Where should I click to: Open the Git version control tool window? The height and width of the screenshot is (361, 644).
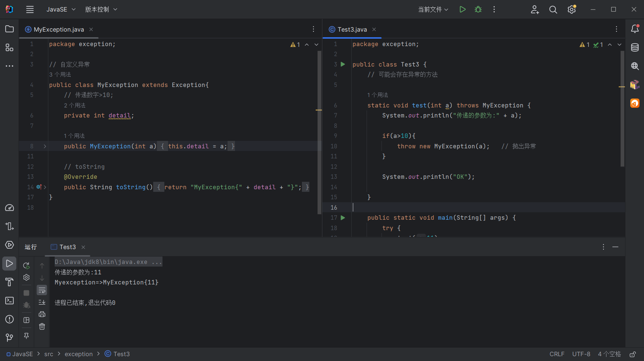click(9, 338)
